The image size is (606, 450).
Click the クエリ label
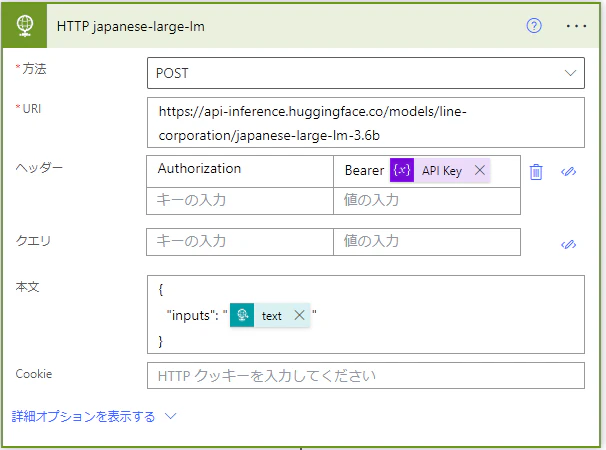[33, 241]
